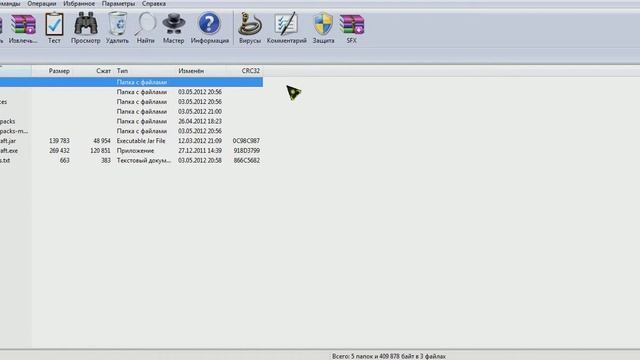640x360 pixels.
Task: Sort by the Размер column header
Action: [59, 71]
